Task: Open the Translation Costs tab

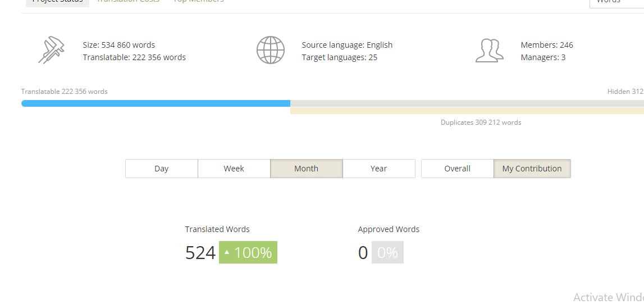Action: (x=128, y=2)
